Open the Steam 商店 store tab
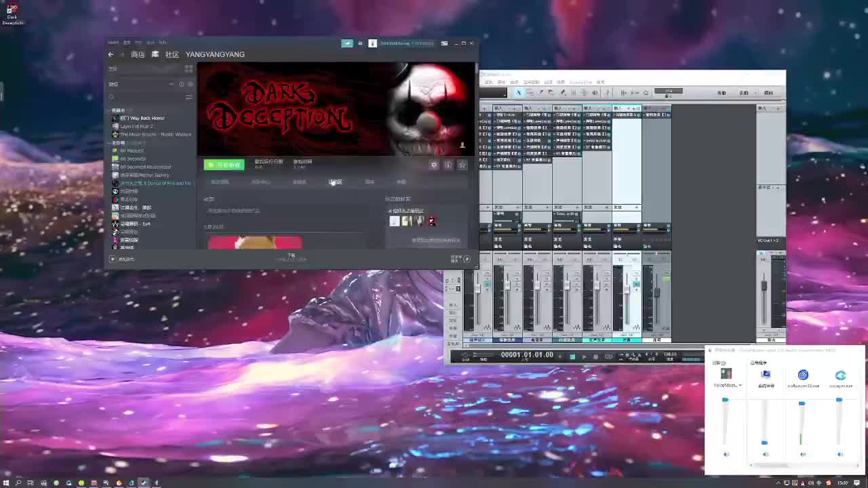The image size is (868, 488). pos(138,54)
